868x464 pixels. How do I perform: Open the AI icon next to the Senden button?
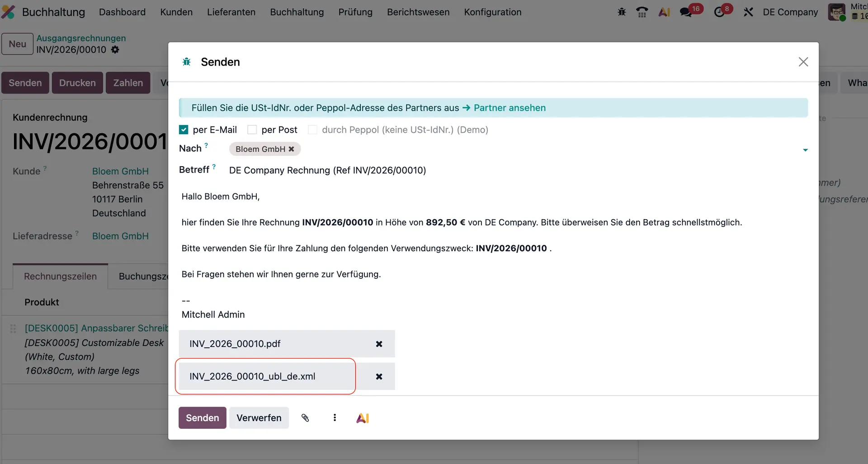(x=362, y=418)
